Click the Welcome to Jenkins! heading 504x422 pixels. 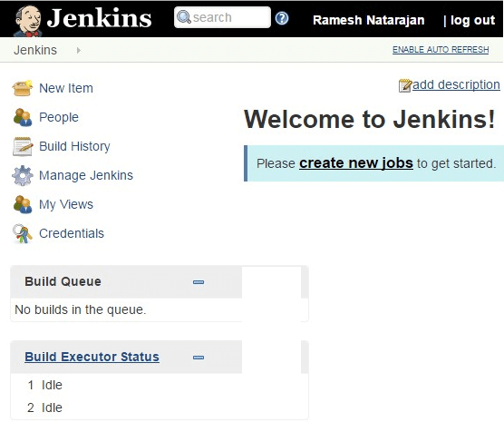point(370,120)
